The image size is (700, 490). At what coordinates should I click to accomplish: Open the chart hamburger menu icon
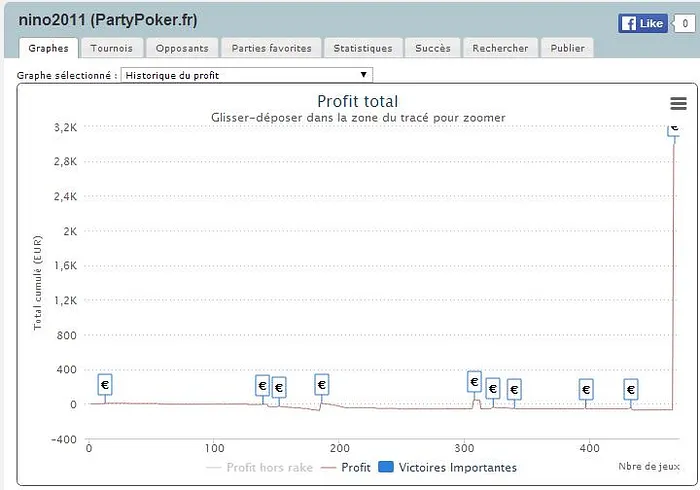[678, 104]
